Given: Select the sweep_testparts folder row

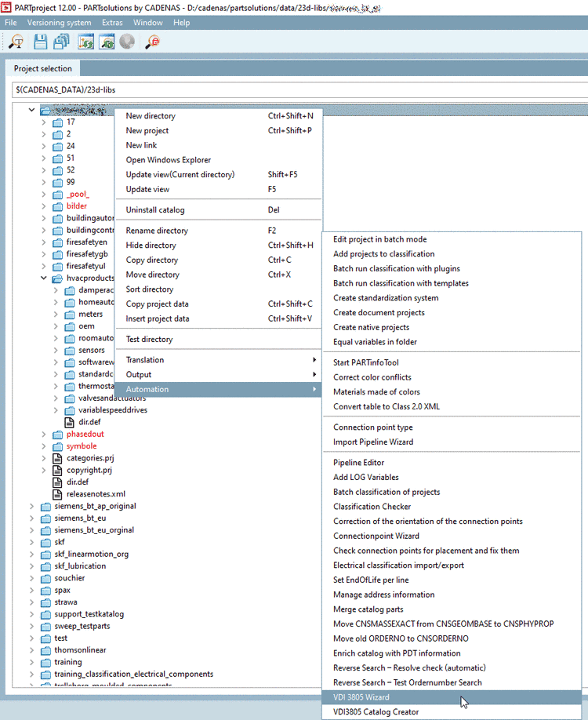Looking at the screenshot, I should tap(82, 627).
